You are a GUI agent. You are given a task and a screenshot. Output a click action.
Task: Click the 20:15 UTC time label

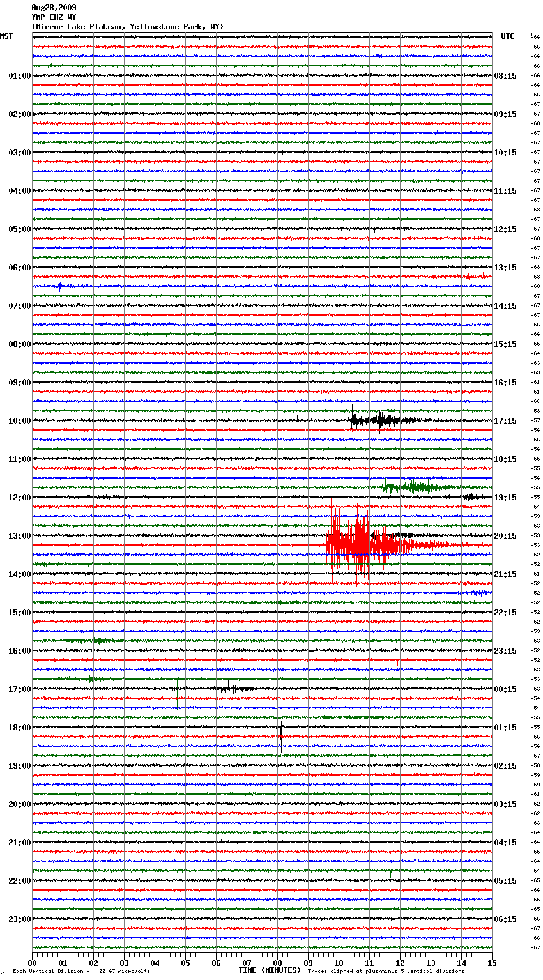505,536
